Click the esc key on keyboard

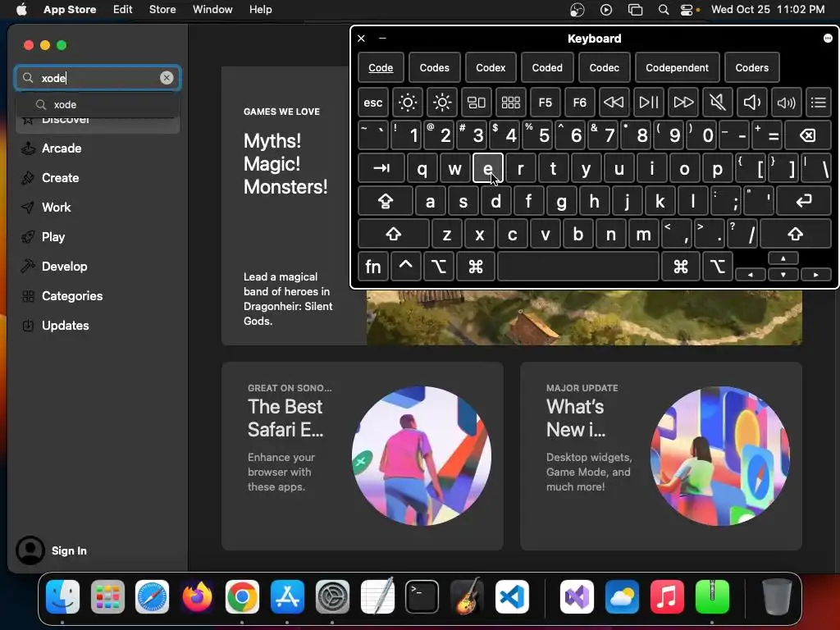tap(373, 103)
